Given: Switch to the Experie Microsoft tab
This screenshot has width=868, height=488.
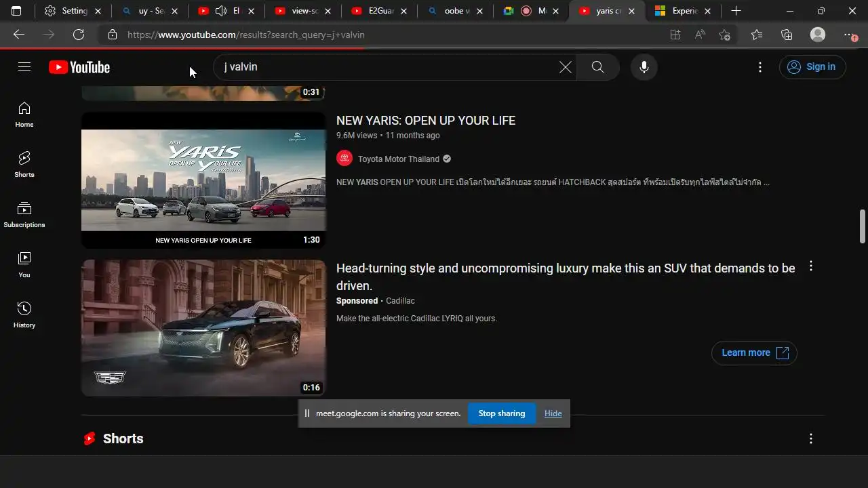Looking at the screenshot, I should tap(684, 11).
